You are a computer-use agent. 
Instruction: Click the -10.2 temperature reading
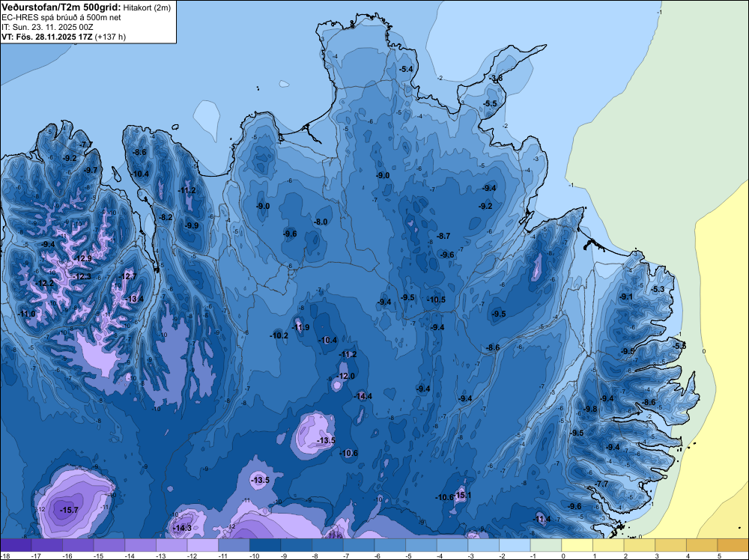(x=279, y=335)
